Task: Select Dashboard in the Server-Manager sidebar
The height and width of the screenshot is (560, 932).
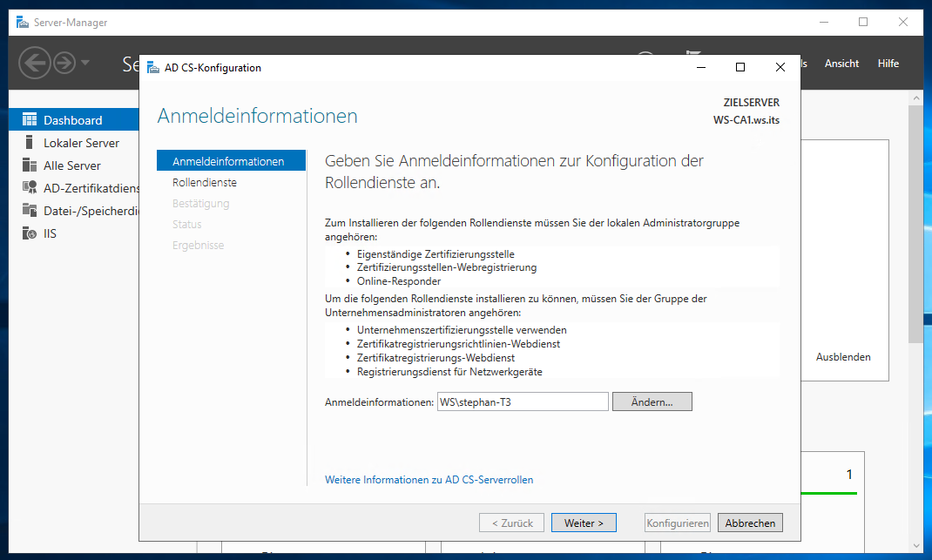Action: (74, 120)
